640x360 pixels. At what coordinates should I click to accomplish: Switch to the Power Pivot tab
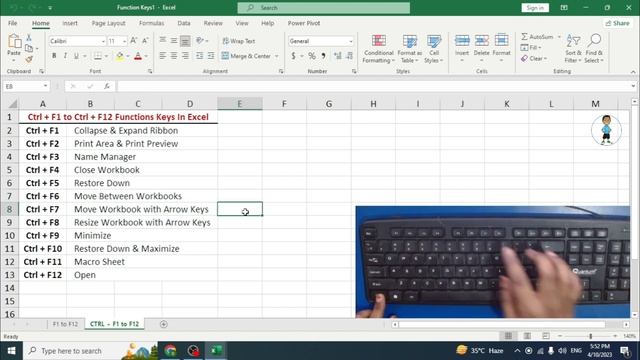(304, 23)
